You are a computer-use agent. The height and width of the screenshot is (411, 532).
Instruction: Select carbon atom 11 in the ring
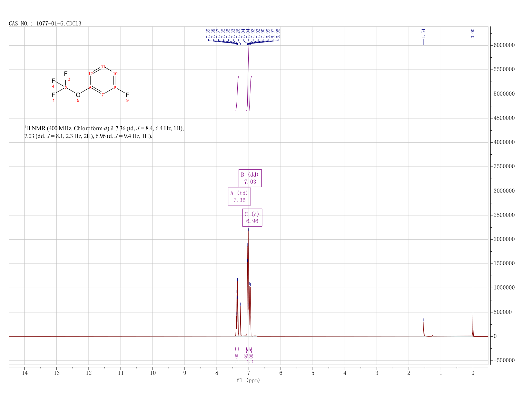pyautogui.click(x=103, y=67)
